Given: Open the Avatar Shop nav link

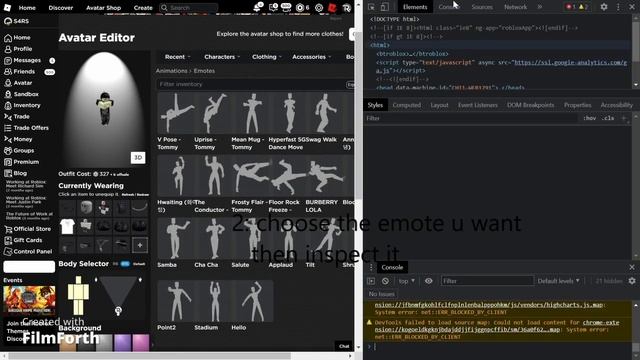Looking at the screenshot, I should pyautogui.click(x=103, y=7).
